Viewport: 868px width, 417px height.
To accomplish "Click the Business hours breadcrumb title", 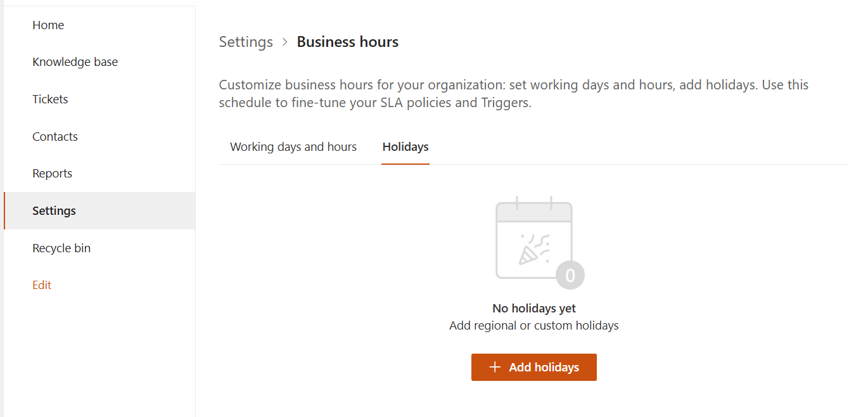I will [347, 41].
